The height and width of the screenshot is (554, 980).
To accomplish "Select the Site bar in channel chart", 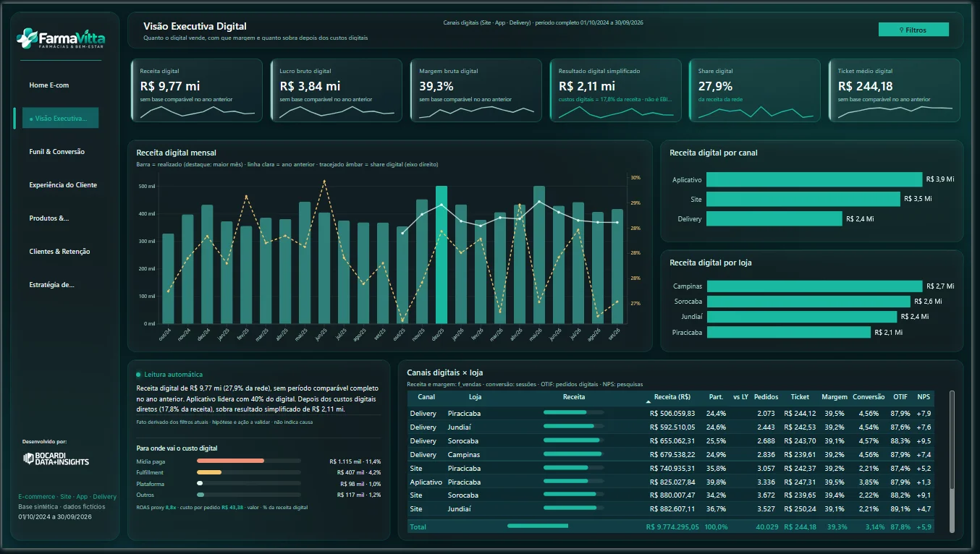I will click(803, 199).
